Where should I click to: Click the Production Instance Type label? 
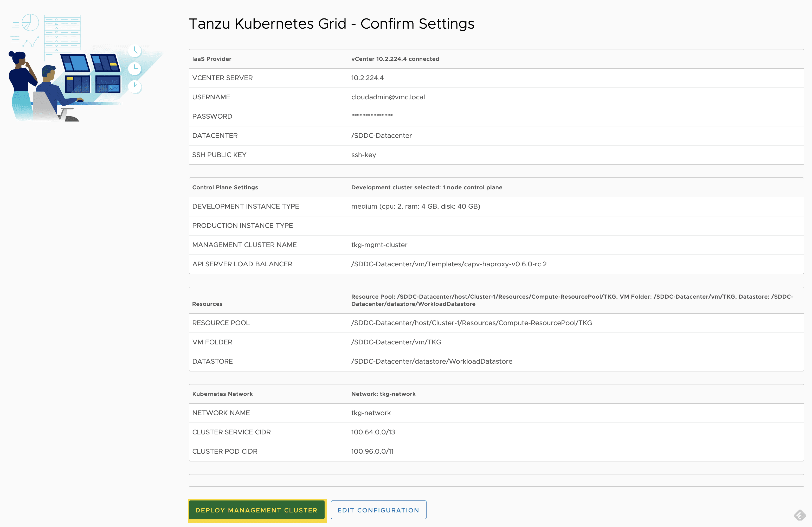pyautogui.click(x=243, y=226)
